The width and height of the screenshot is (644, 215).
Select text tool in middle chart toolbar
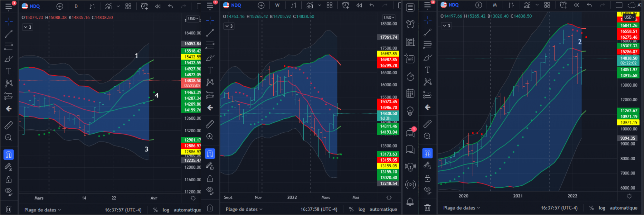point(210,70)
